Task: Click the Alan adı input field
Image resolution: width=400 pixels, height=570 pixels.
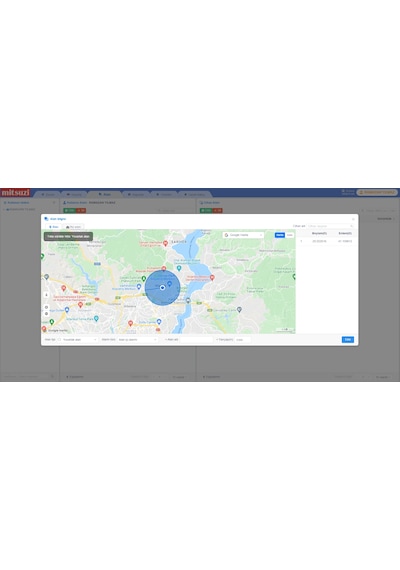Action: click(x=196, y=340)
